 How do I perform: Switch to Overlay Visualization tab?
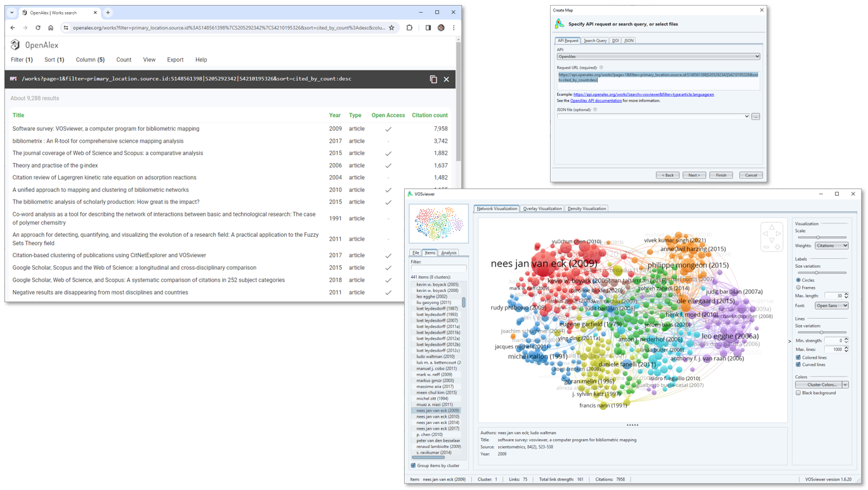point(542,208)
